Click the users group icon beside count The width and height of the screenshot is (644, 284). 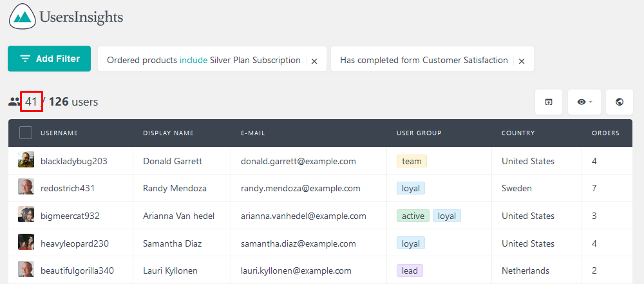14,102
